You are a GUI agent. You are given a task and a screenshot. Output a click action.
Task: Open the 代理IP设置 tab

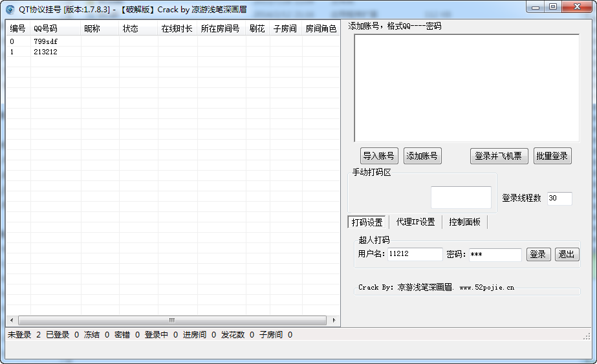coord(415,222)
